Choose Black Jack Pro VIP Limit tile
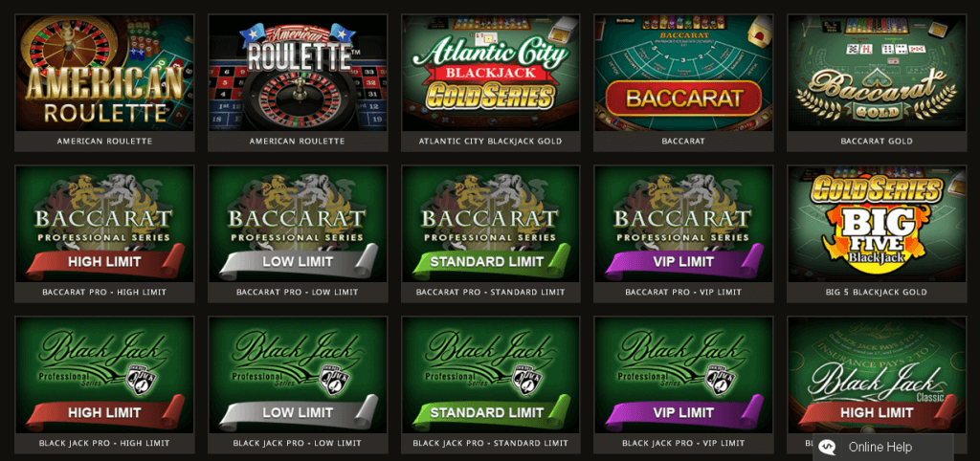 click(683, 375)
